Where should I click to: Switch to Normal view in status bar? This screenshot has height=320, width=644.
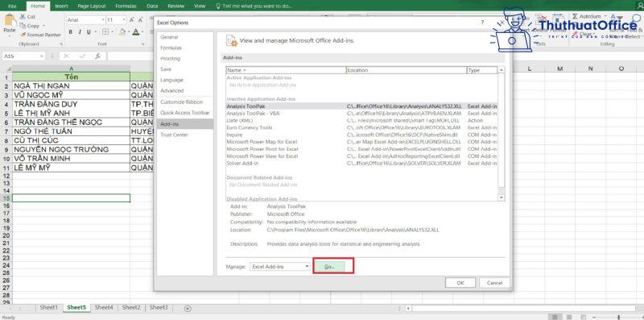[x=555, y=317]
